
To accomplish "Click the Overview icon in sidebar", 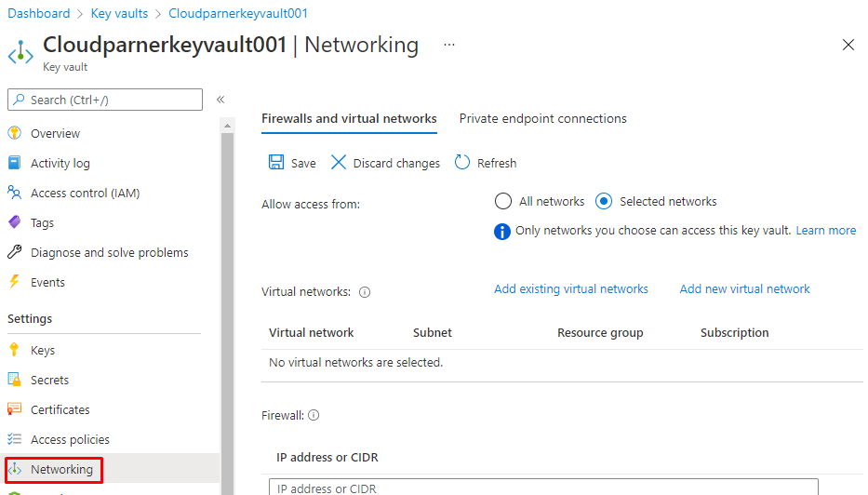I will point(14,133).
